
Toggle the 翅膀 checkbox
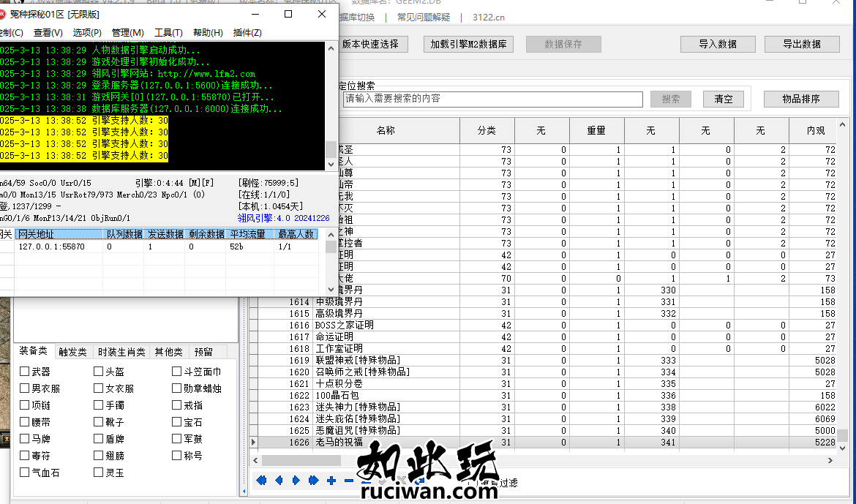99,456
